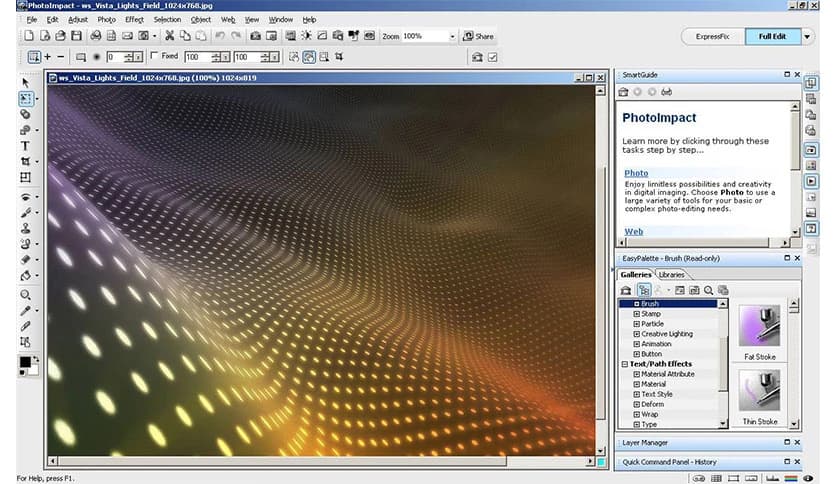Image resolution: width=836 pixels, height=484 pixels.
Task: Select the Paintbrush tool
Action: click(x=25, y=213)
